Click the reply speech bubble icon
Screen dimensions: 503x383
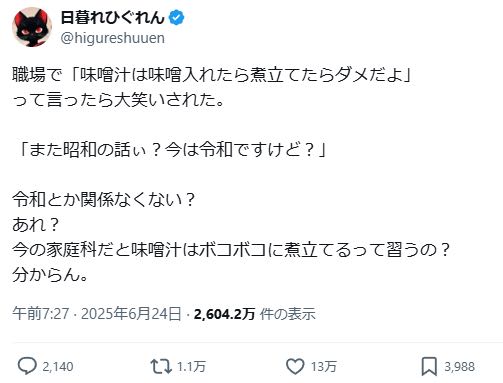[27, 366]
